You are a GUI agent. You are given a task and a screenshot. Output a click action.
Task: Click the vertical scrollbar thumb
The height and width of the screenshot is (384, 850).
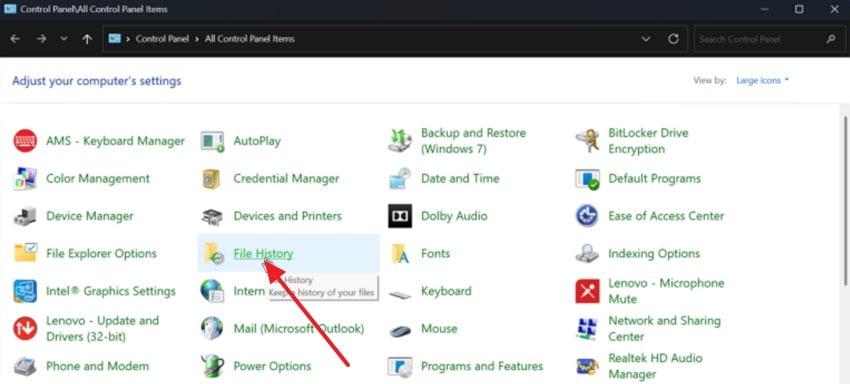click(x=846, y=202)
